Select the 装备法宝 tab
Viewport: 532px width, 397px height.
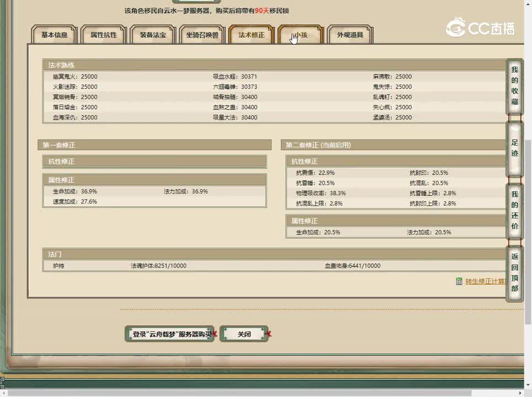(x=153, y=35)
